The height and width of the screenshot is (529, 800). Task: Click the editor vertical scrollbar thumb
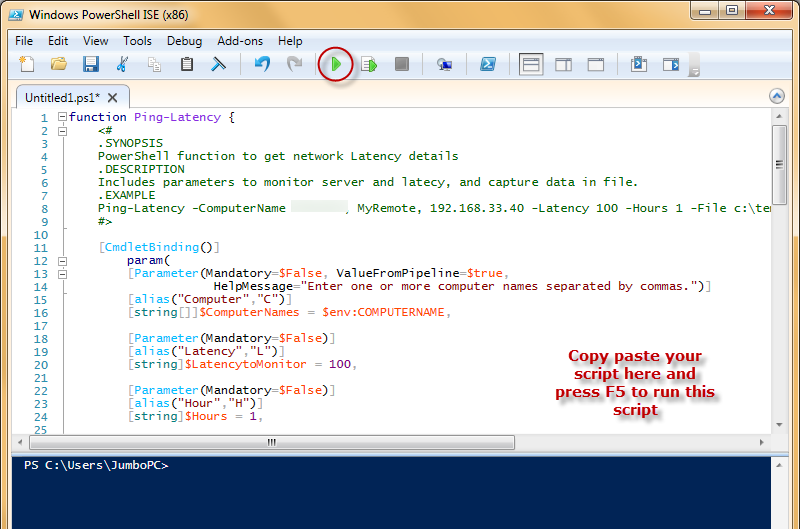pos(779,164)
